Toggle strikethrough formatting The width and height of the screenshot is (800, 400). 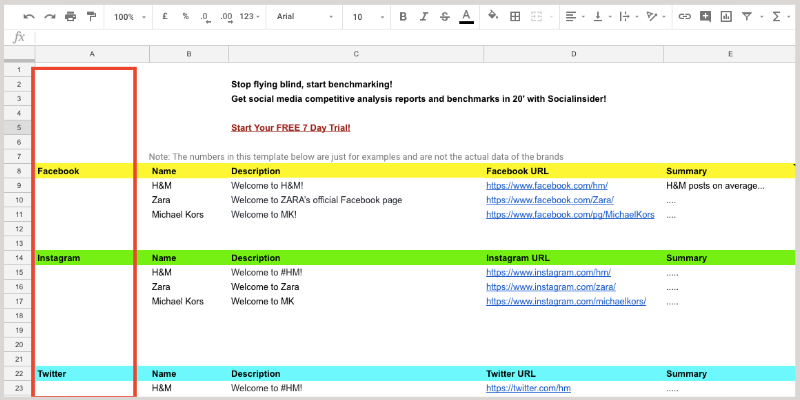tap(445, 17)
